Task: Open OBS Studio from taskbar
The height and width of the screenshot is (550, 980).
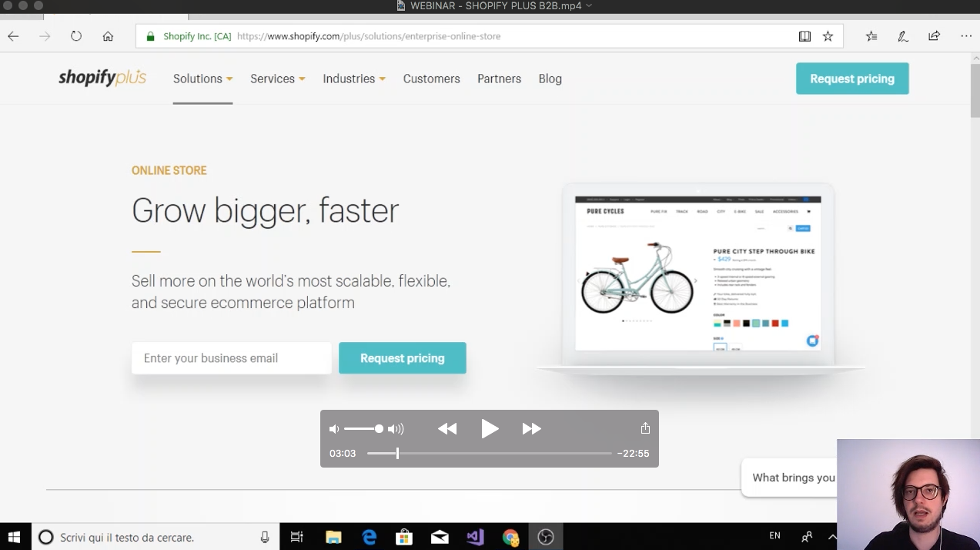Action: coord(546,537)
